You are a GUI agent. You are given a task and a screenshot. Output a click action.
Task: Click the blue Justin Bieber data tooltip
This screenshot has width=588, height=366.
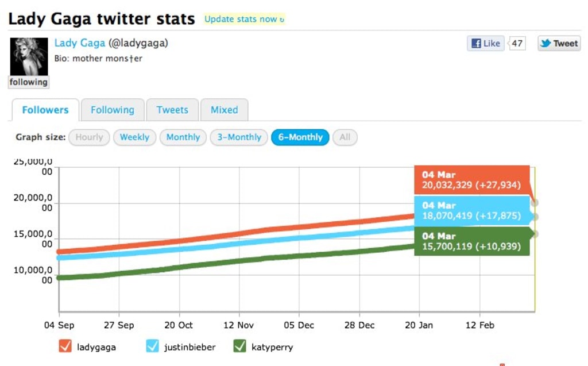pos(471,211)
